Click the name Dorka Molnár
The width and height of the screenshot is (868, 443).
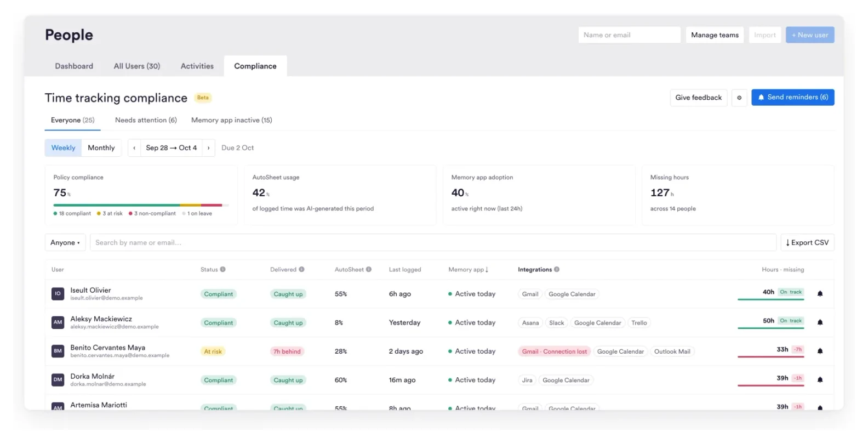tap(92, 376)
